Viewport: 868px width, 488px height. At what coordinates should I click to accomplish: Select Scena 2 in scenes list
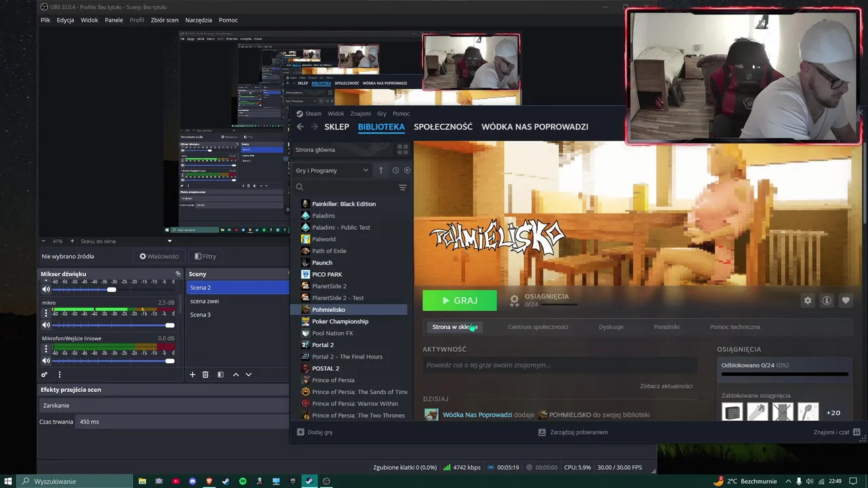(237, 287)
